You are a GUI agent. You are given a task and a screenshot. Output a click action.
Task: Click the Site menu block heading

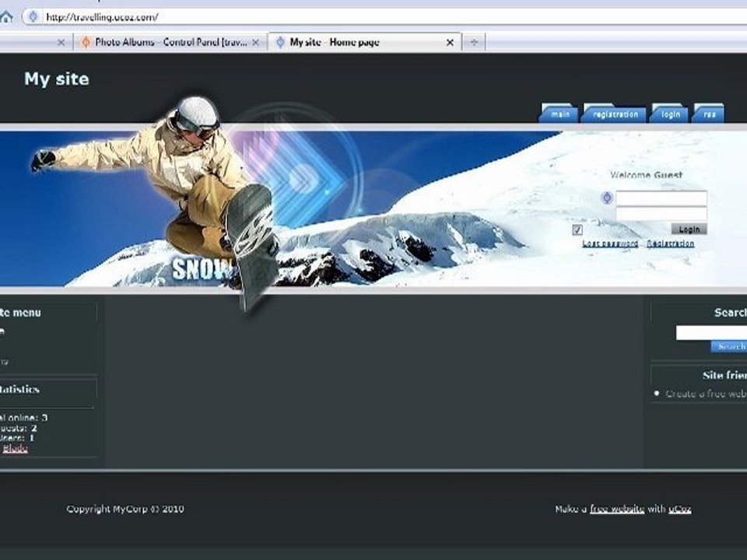point(20,313)
